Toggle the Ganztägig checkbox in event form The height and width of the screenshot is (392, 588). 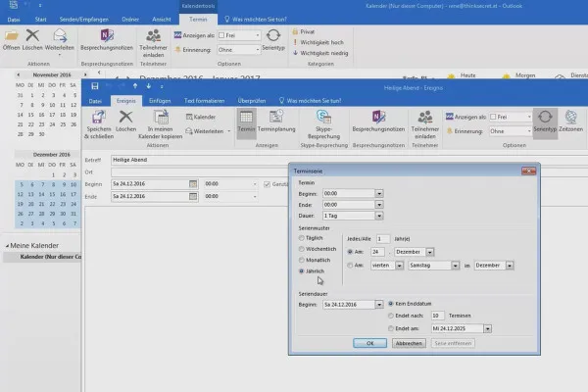click(267, 184)
